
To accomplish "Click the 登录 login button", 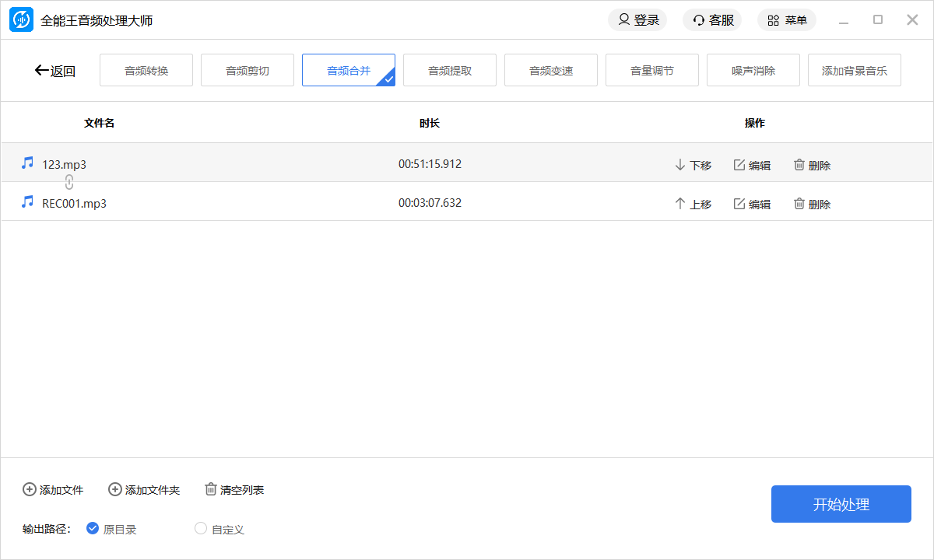I will (x=637, y=20).
